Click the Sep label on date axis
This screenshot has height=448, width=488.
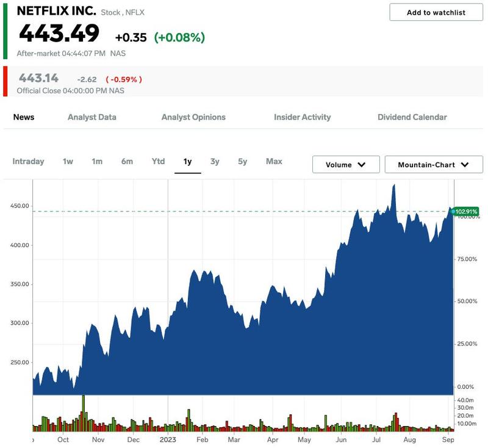448,439
